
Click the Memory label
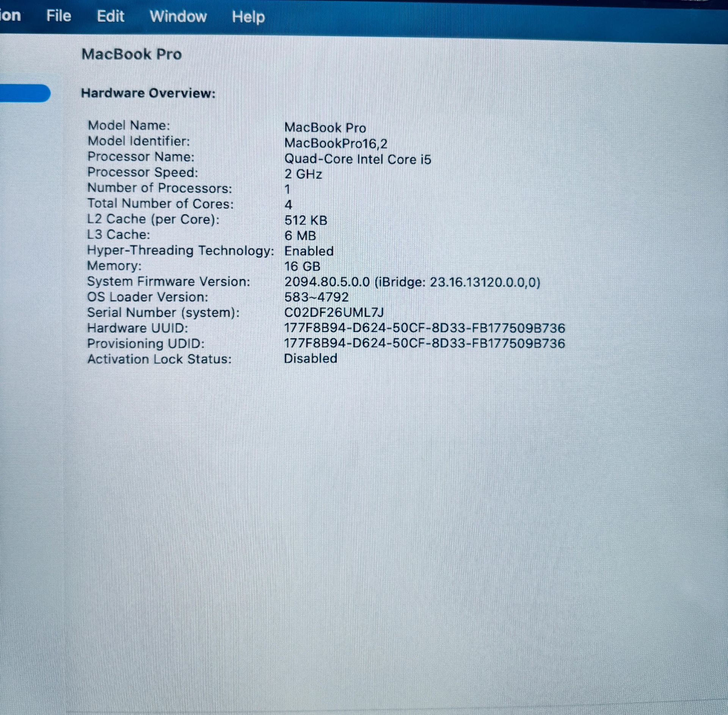coord(114,266)
